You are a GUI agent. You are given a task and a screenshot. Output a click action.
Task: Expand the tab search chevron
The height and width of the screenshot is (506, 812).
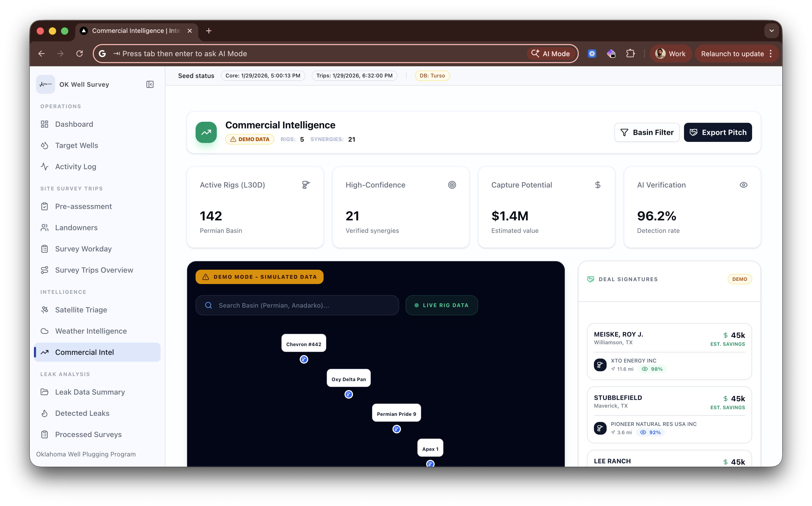[x=771, y=31]
